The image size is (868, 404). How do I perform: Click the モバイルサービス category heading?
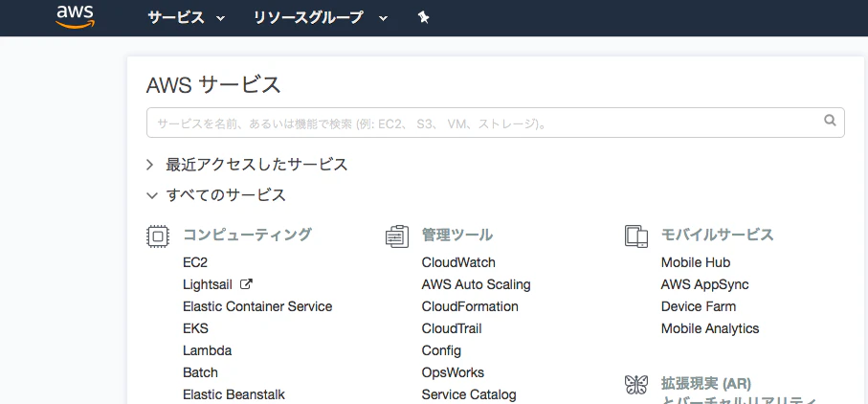click(x=718, y=235)
